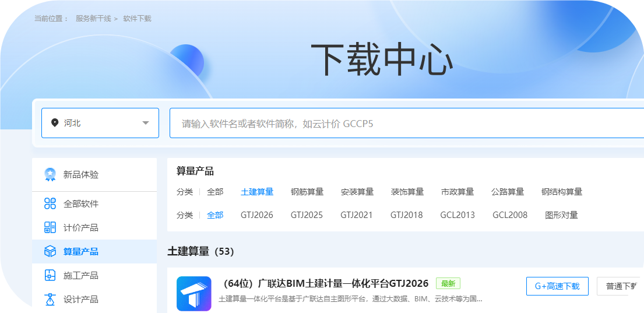The height and width of the screenshot is (313, 644).
Task: Filter by version GTJ2021
Action: tap(357, 215)
